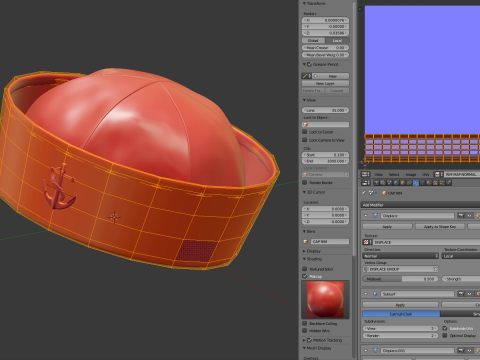Toggle Subsurf modifier viewport eye visibility
Screen dimensions: 480x360
pos(469,294)
